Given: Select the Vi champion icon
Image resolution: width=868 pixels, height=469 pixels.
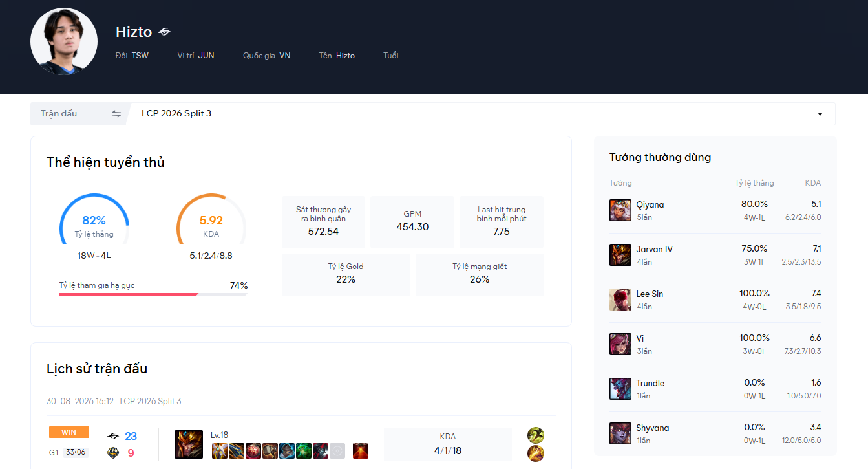Looking at the screenshot, I should 620,344.
